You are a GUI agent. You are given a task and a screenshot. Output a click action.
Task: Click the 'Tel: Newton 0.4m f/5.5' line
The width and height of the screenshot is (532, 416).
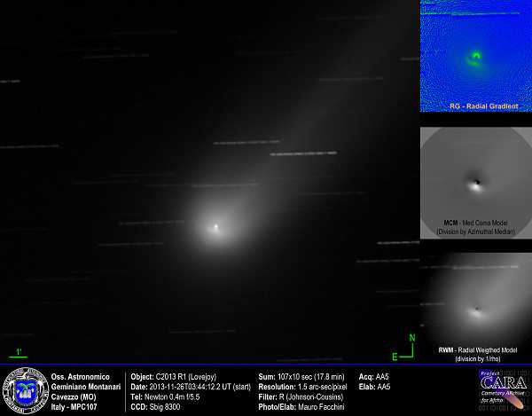(165, 397)
